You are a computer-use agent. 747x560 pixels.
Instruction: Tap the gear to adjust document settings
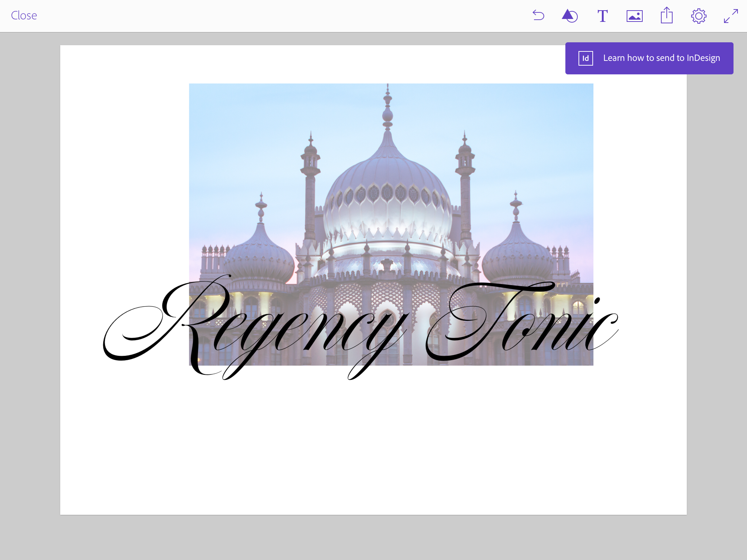[698, 15]
